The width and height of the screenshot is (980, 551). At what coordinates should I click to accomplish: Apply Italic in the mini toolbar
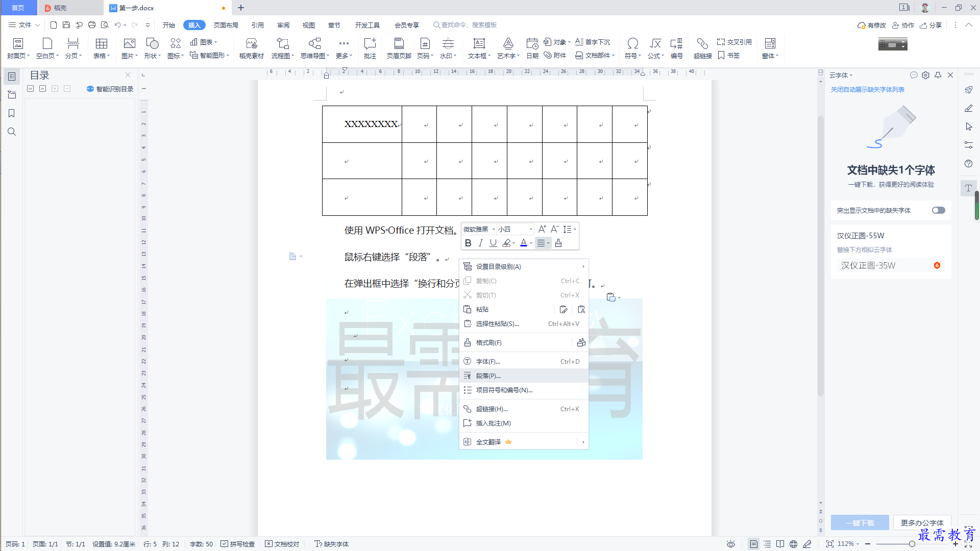coord(480,243)
